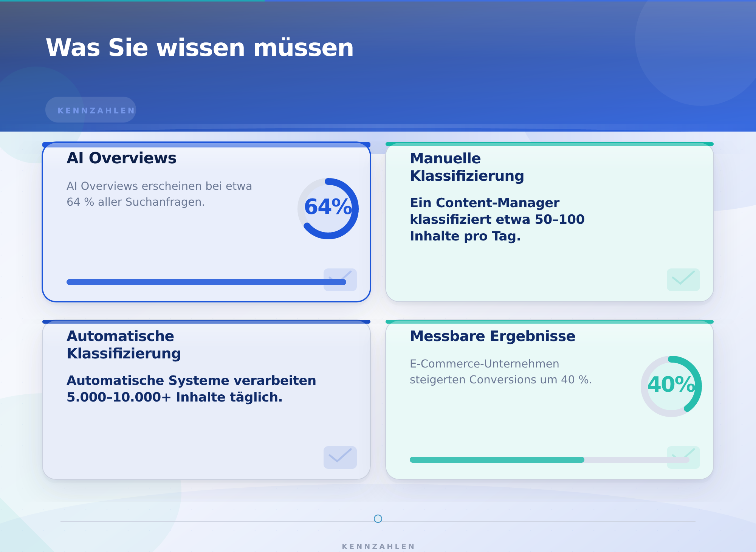
Task: Select the 'Automatische Klassifizierung' card title
Action: pos(124,345)
